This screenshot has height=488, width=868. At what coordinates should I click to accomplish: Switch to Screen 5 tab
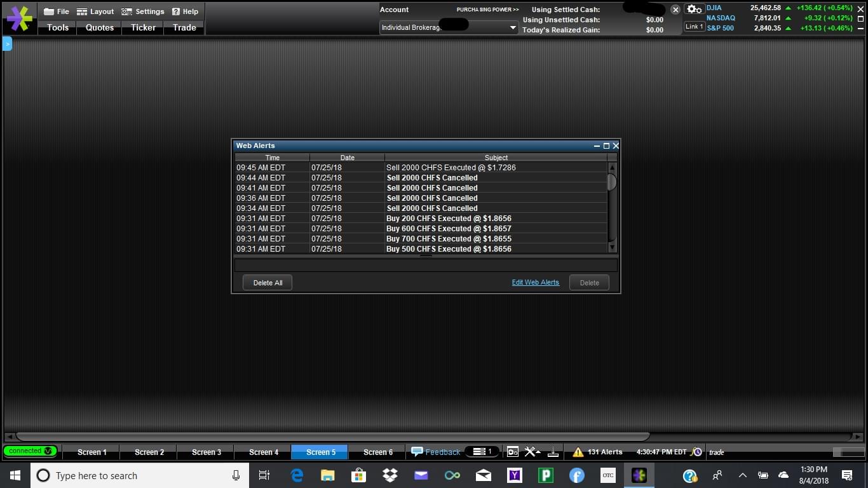tap(320, 452)
